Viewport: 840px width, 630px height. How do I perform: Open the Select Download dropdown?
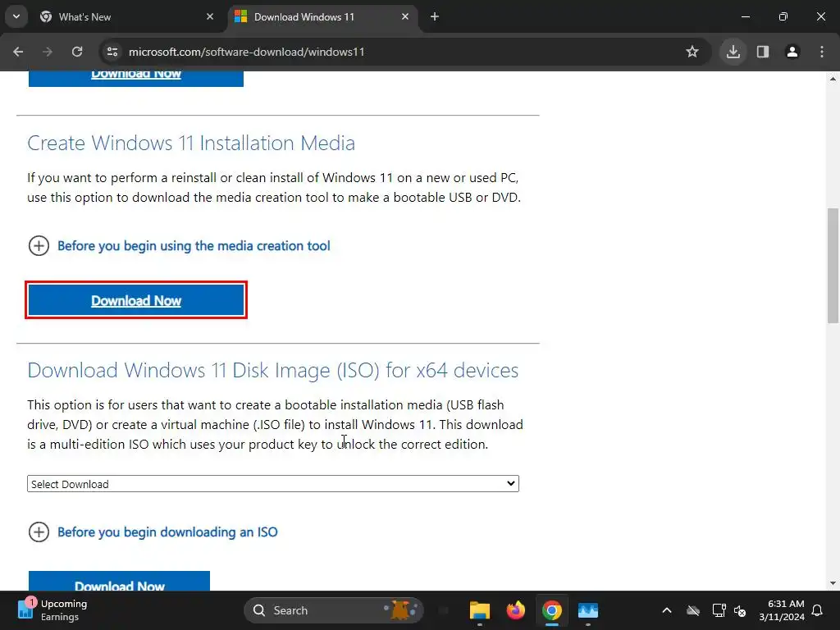coord(273,484)
